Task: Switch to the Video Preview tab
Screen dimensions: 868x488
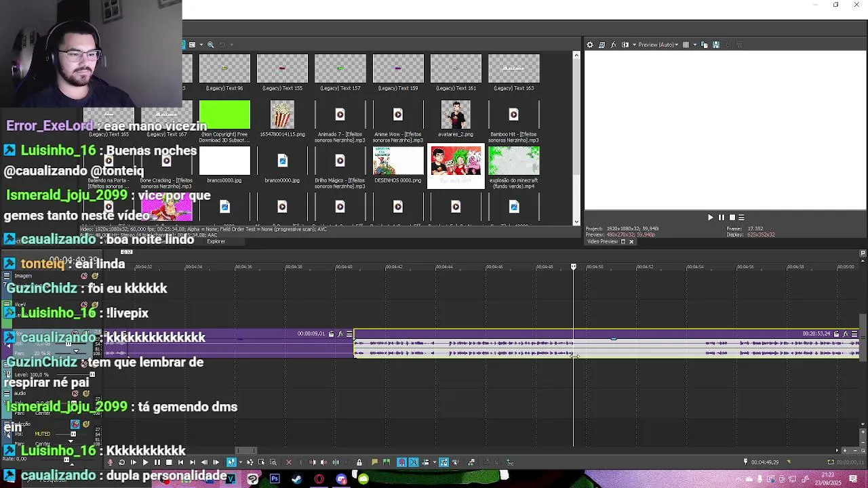Action: coord(603,242)
